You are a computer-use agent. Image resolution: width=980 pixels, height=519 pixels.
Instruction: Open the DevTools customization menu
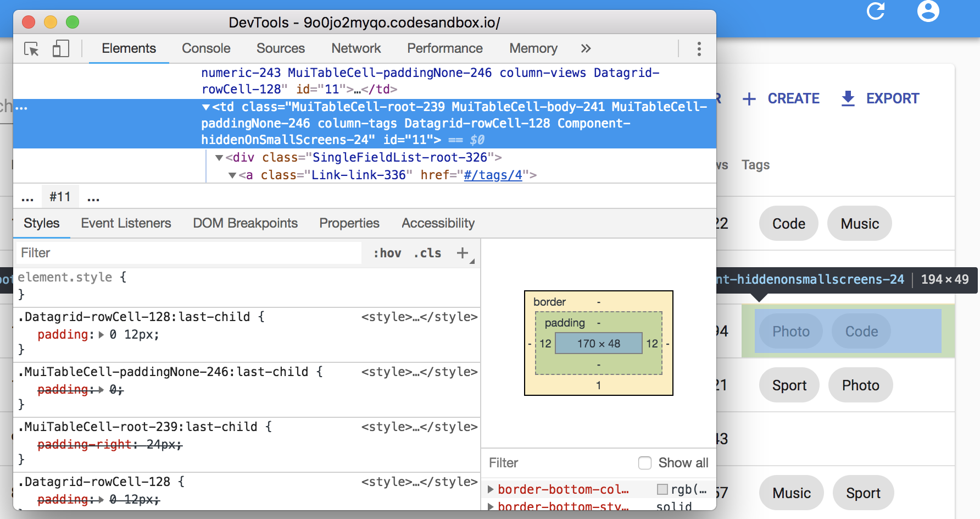(699, 49)
